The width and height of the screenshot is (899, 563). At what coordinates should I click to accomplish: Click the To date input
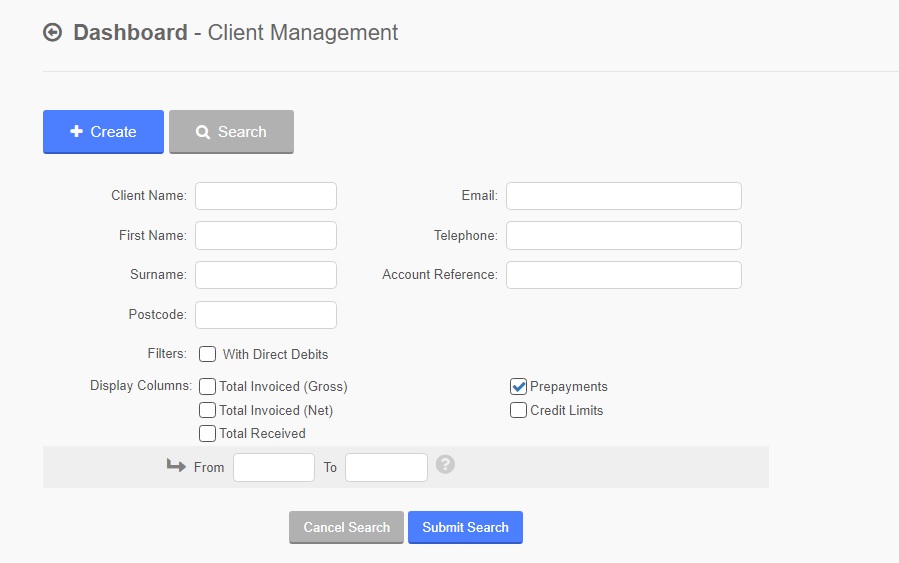click(386, 467)
